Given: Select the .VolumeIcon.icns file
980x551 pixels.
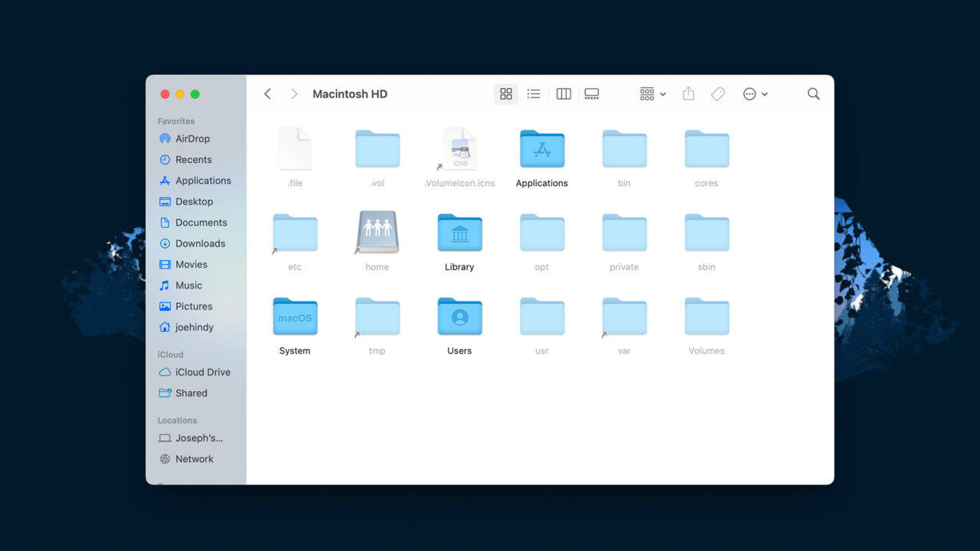Looking at the screenshot, I should [x=459, y=149].
